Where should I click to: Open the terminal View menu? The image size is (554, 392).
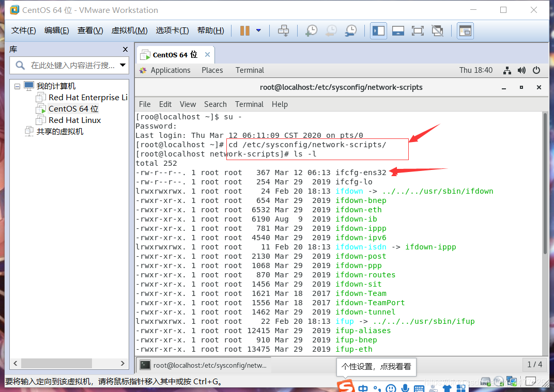tap(188, 104)
